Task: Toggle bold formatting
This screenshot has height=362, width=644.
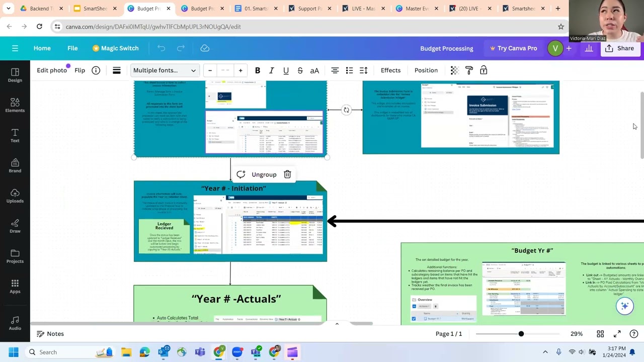Action: (x=257, y=70)
